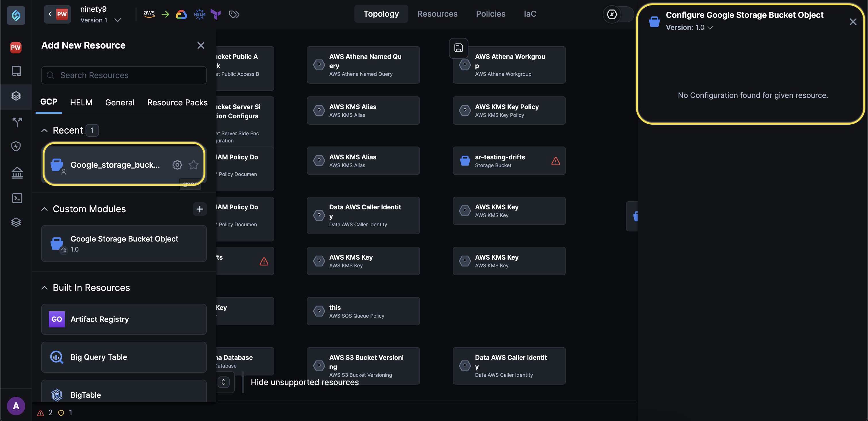Click the Big Query Table magnifier icon
This screenshot has height=421, width=868.
57,357
